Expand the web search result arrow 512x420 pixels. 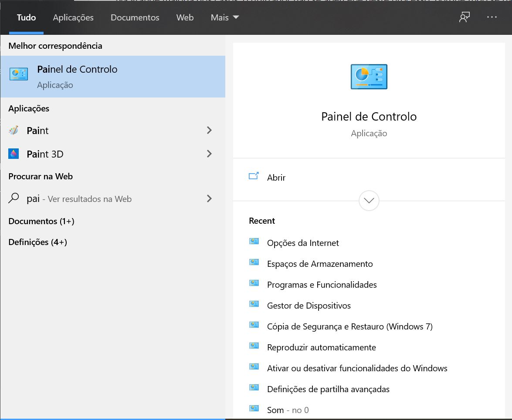(x=209, y=199)
